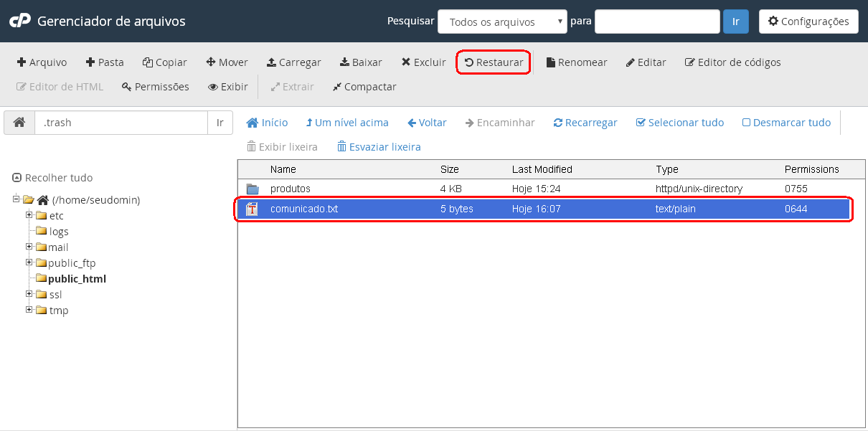Click Compactar in the toolbar

coord(364,87)
